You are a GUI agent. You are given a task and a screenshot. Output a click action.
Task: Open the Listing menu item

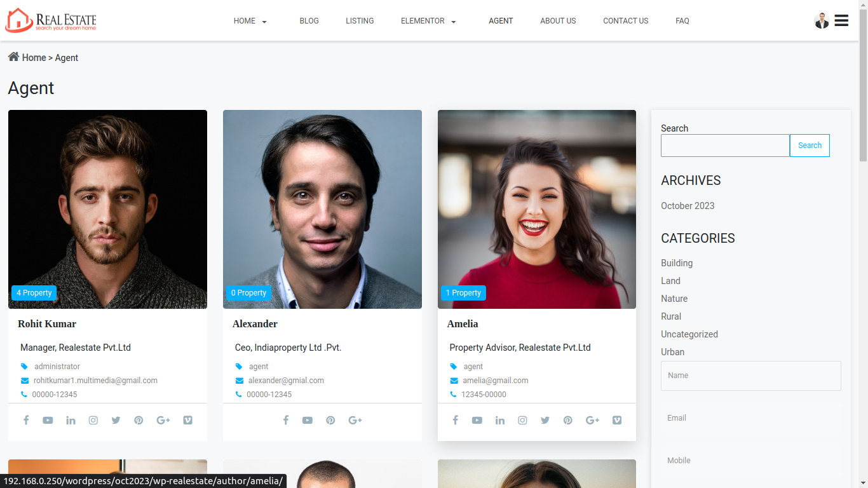[x=360, y=21]
